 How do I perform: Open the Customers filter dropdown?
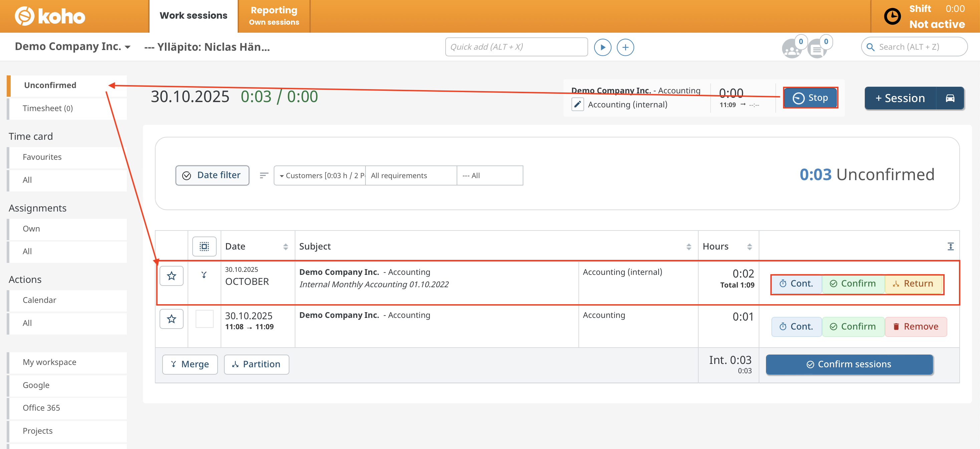click(319, 175)
